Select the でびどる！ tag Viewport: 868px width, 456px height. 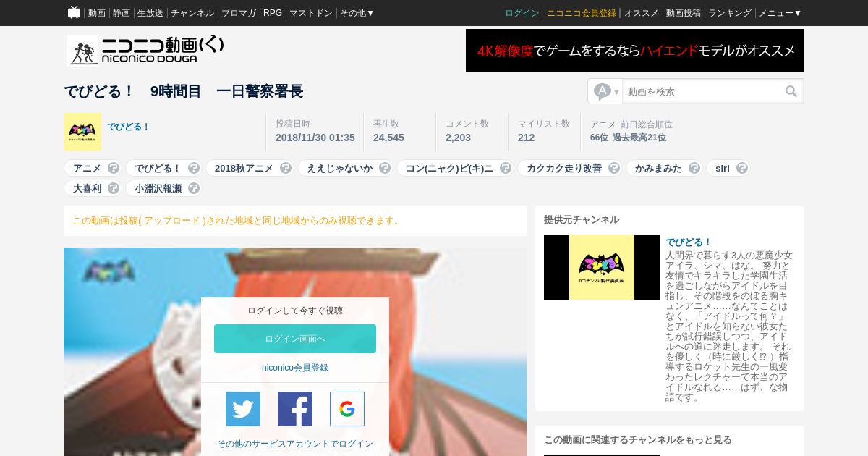coord(158,168)
